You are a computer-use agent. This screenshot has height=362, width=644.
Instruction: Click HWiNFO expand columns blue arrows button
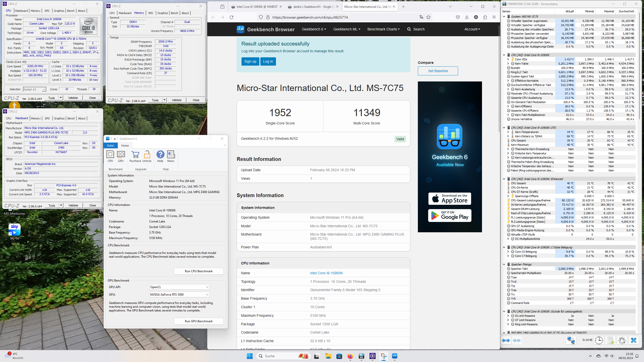[x=506, y=340]
